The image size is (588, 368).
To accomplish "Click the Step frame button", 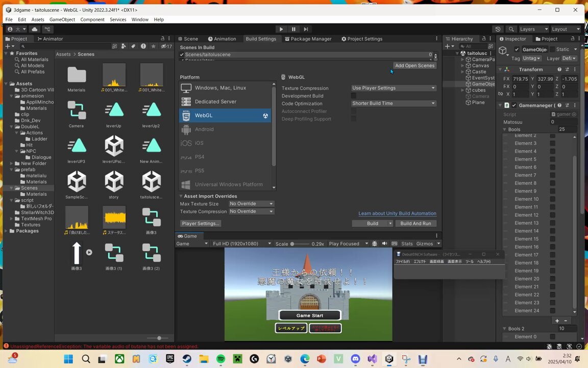I will pyautogui.click(x=306, y=29).
